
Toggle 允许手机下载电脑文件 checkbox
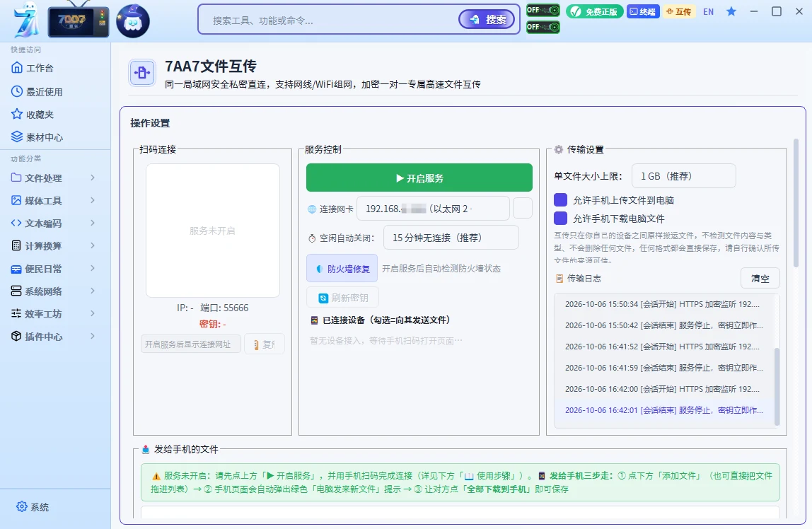560,219
